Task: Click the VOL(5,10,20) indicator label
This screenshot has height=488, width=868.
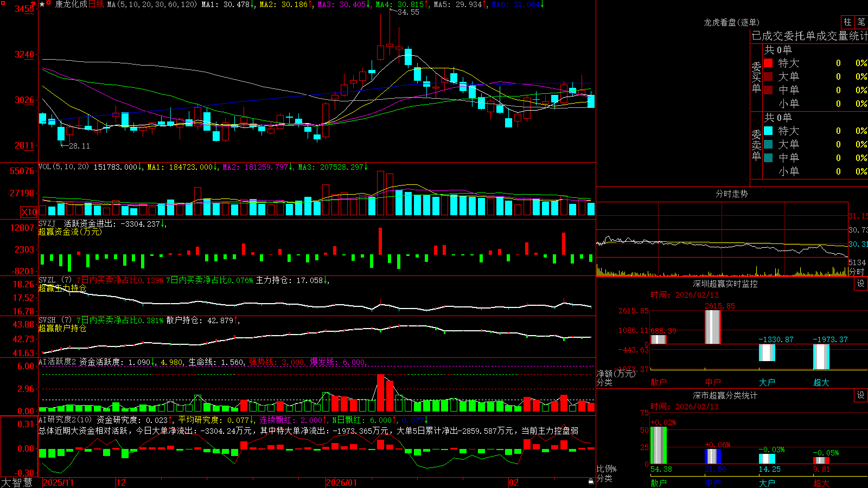Action: click(x=63, y=167)
